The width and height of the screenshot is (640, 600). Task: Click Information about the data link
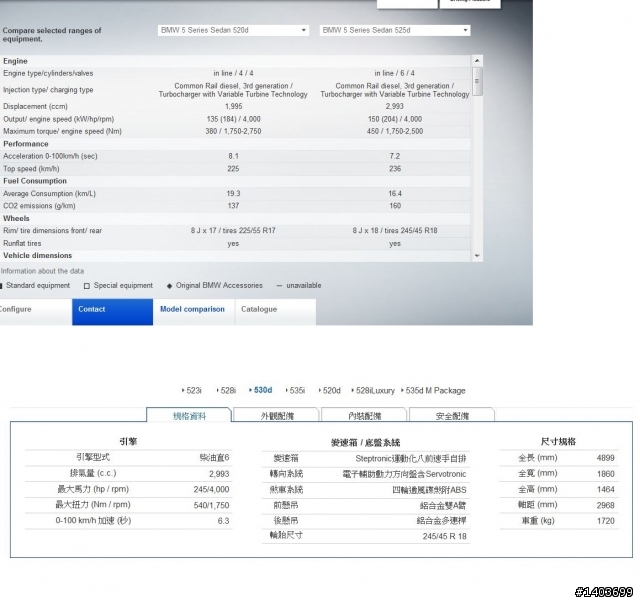click(42, 271)
